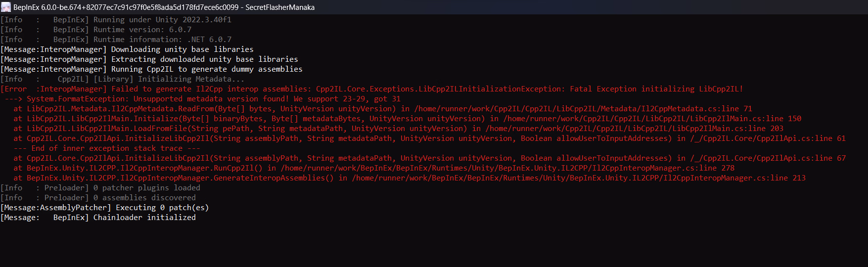Click the LibCpp2IlMain.cs:line 150 stack trace path
868x267 pixels.
pyautogui.click(x=652, y=119)
